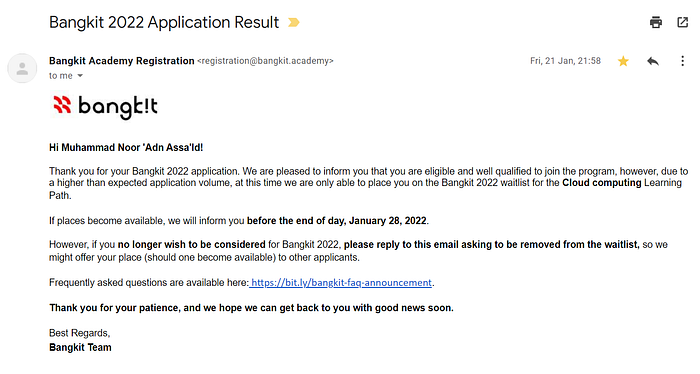Open the bit.ly/bangkit-faq-announcement link
The image size is (700, 374).
click(341, 283)
